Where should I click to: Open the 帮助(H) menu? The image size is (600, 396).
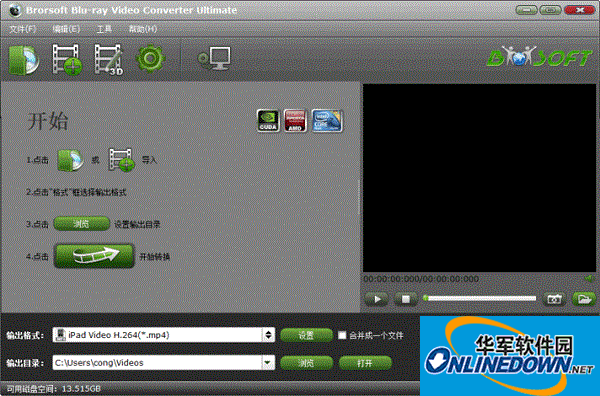point(143,29)
